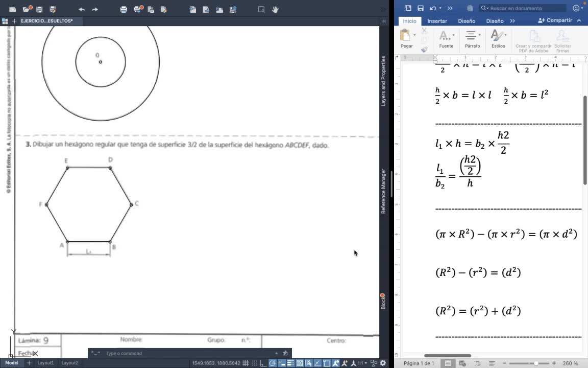Toggle selection cycling in status bar
This screenshot has height=368, width=588.
click(309, 363)
